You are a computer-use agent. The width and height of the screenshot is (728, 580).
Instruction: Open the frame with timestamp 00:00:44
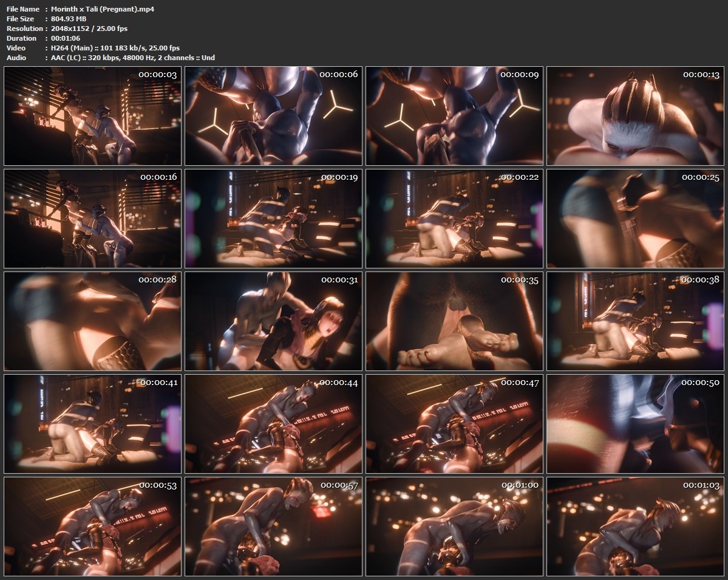273,424
